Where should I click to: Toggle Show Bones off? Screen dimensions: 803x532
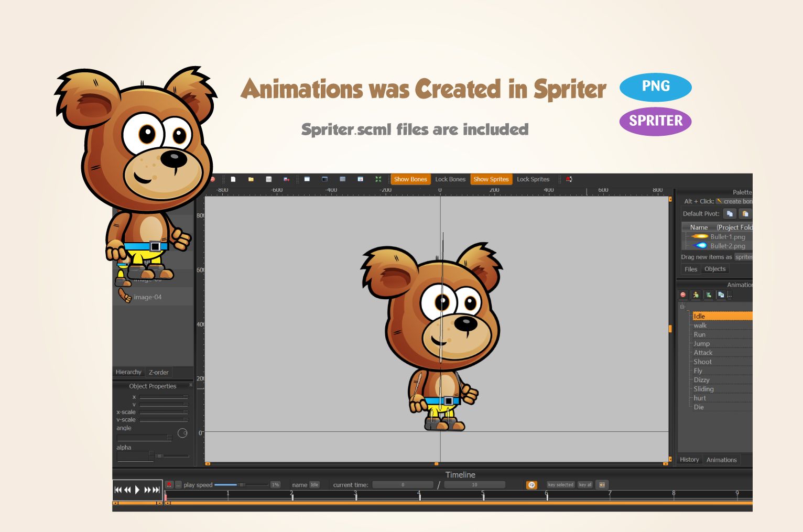click(x=411, y=179)
